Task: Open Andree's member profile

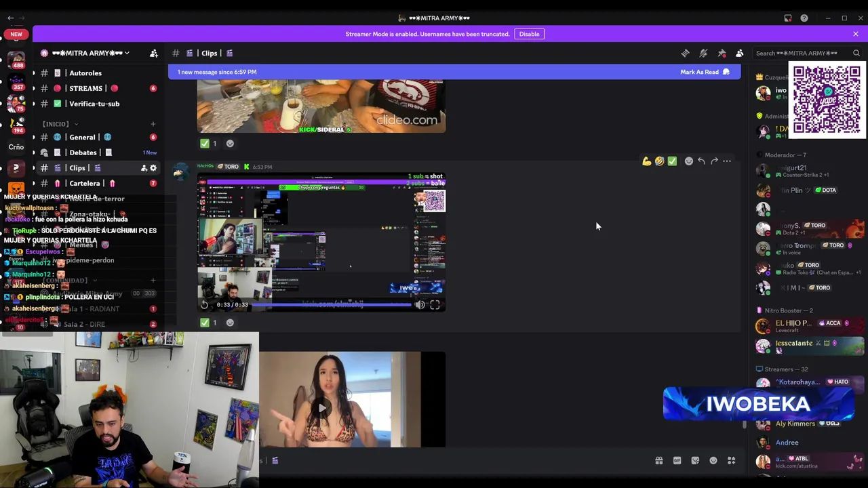Action: 810,443
